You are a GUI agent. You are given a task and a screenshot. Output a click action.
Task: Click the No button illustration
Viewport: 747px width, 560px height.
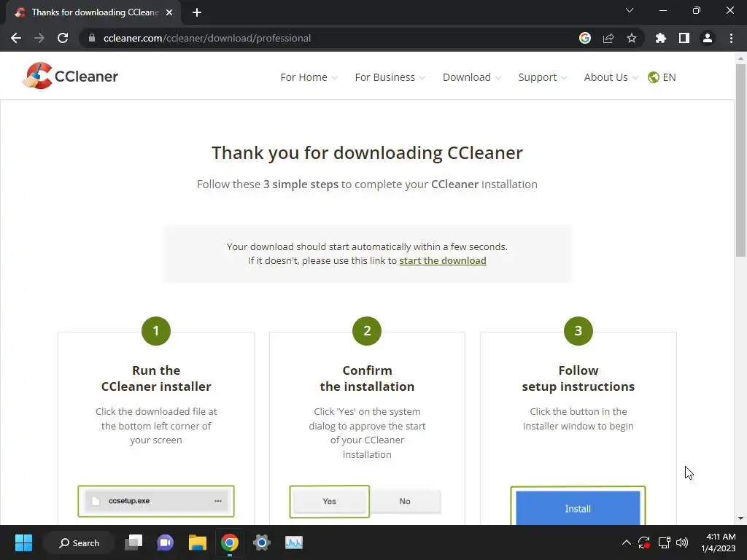[x=405, y=502]
